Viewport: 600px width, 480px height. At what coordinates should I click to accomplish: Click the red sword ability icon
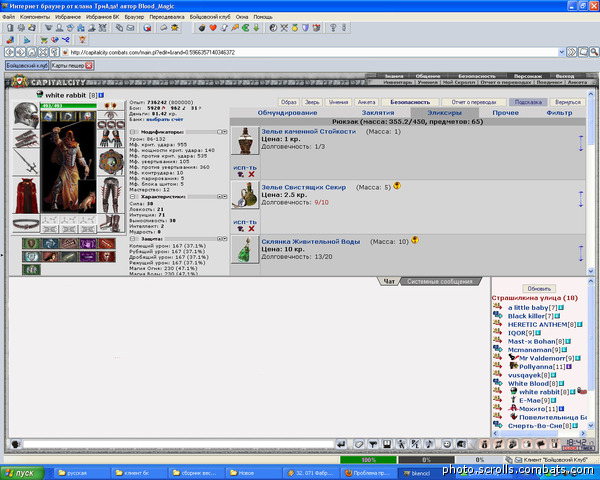106,243
